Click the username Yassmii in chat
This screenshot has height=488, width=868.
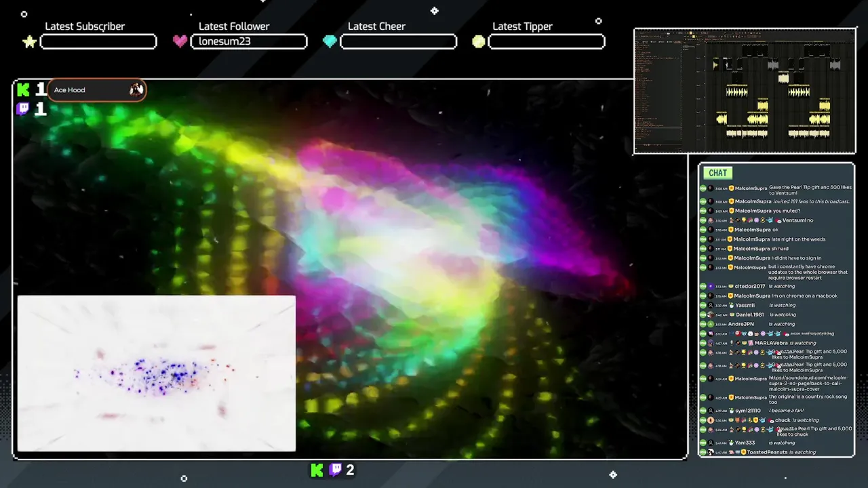[745, 305]
